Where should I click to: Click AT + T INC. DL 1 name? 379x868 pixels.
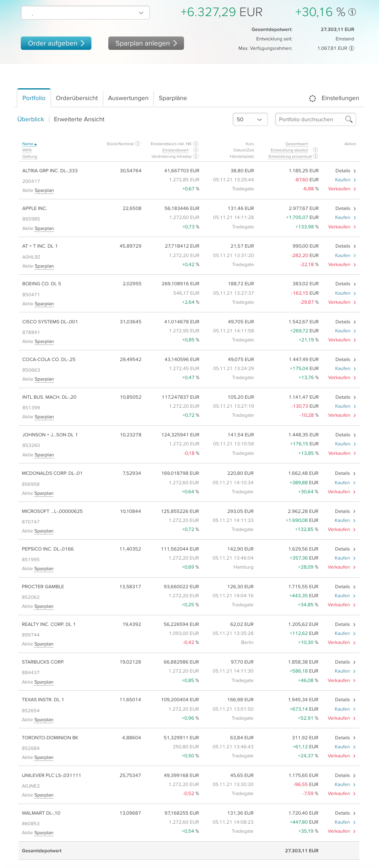[40, 246]
